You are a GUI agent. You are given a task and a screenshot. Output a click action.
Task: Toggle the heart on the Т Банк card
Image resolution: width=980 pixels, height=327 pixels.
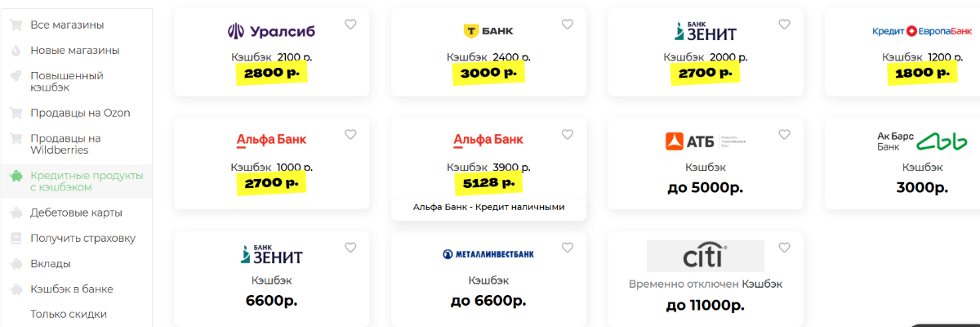pos(568,25)
